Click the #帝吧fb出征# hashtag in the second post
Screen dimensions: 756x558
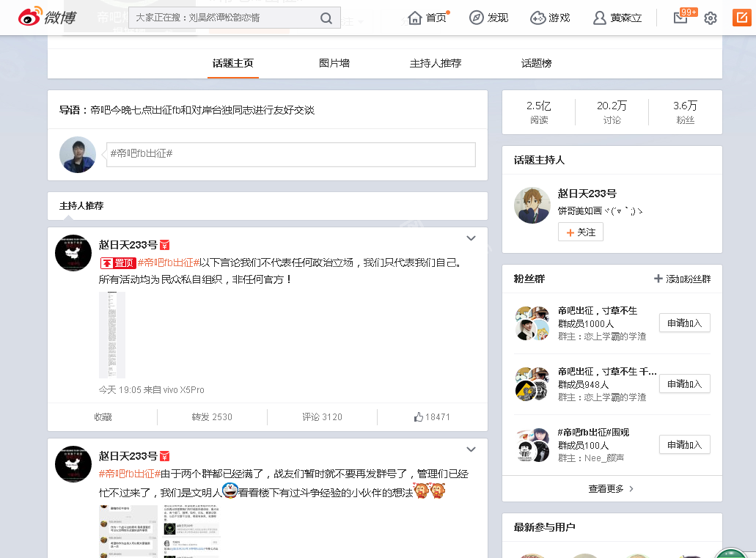click(130, 474)
